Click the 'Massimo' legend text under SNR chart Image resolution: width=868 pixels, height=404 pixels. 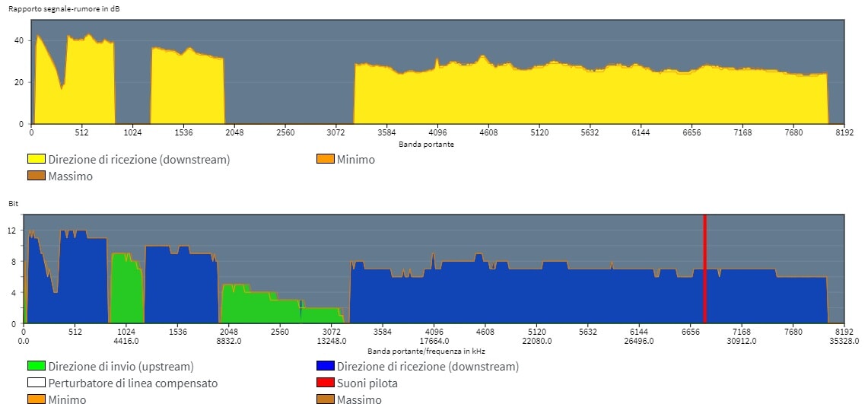pos(70,177)
